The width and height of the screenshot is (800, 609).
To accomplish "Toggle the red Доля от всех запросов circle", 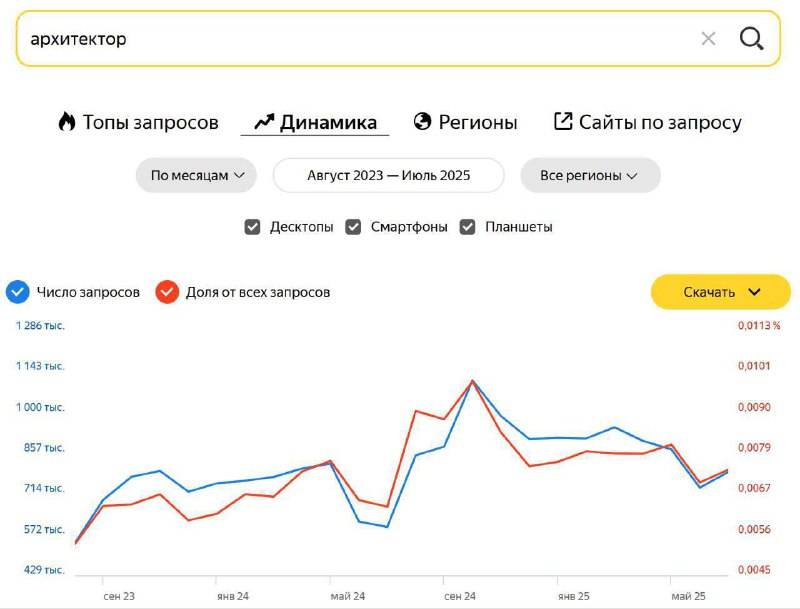I will pos(166,292).
